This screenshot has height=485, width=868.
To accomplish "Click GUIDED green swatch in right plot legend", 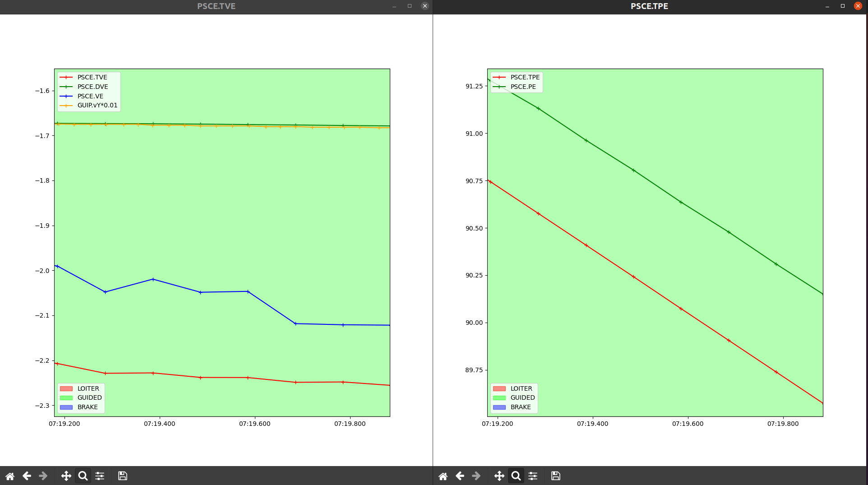I will (x=499, y=398).
